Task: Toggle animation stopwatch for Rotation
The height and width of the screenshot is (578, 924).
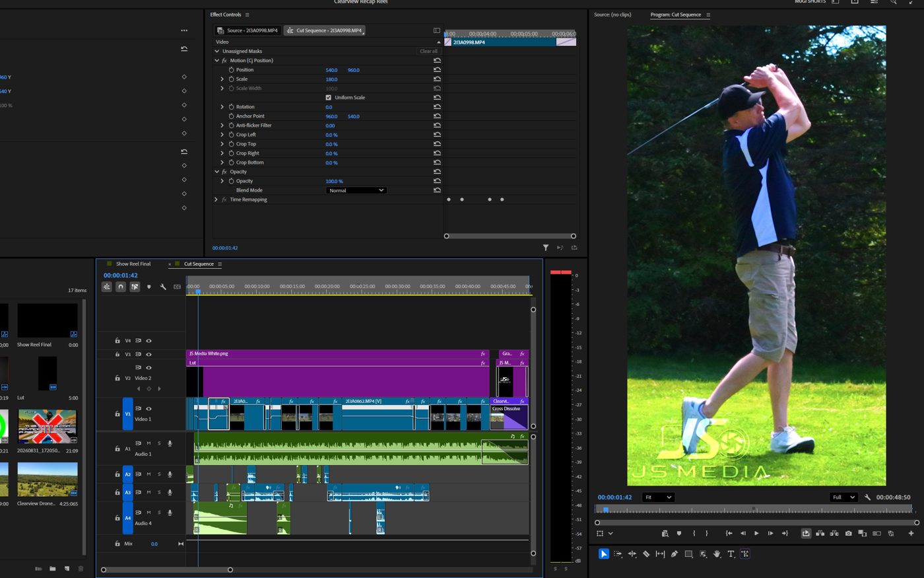Action: point(231,106)
